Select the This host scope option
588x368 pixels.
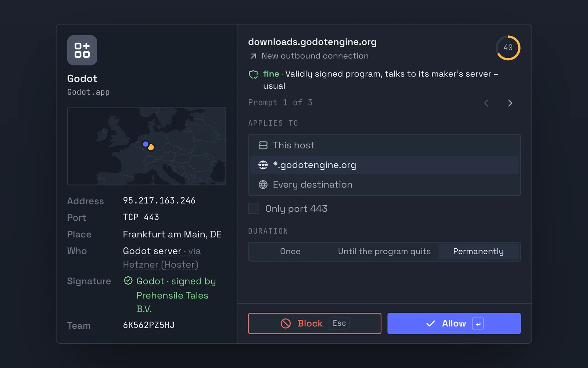click(384, 145)
